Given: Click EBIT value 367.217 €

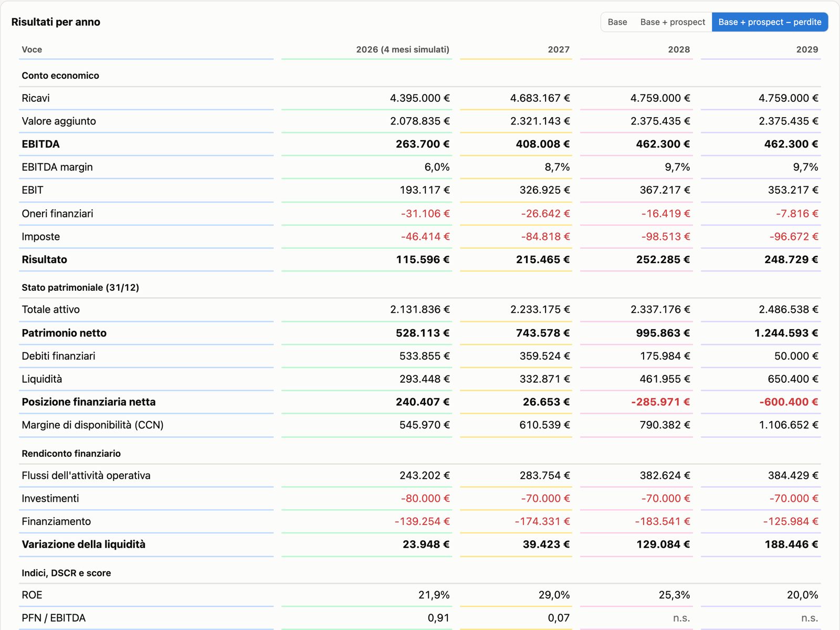Looking at the screenshot, I should tap(665, 190).
